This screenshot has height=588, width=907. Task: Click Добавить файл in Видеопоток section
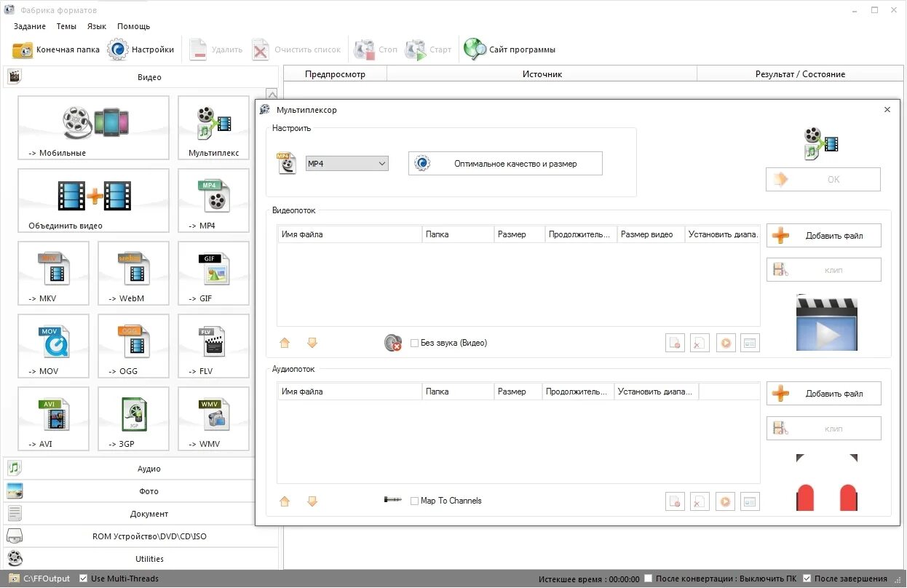point(824,236)
